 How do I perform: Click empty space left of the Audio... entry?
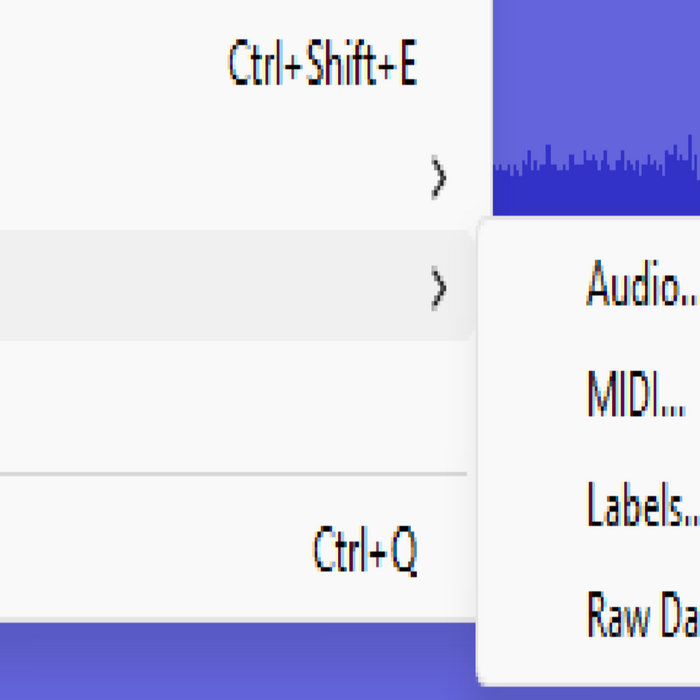coord(530,286)
